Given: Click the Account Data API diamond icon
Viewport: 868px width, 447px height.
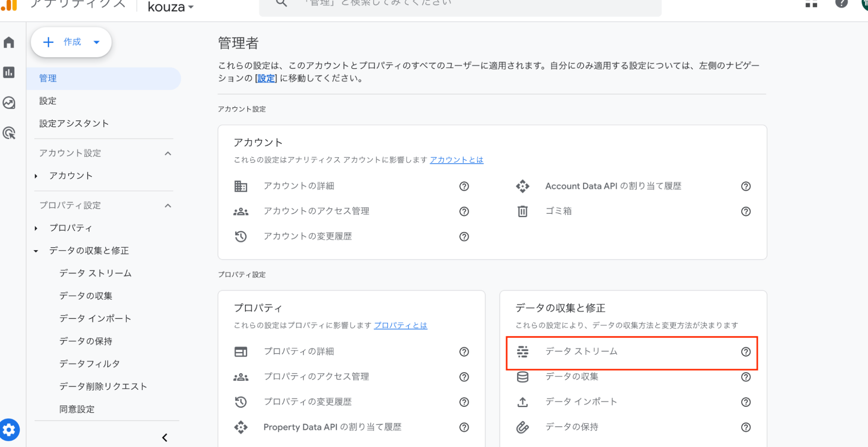Looking at the screenshot, I should click(522, 186).
